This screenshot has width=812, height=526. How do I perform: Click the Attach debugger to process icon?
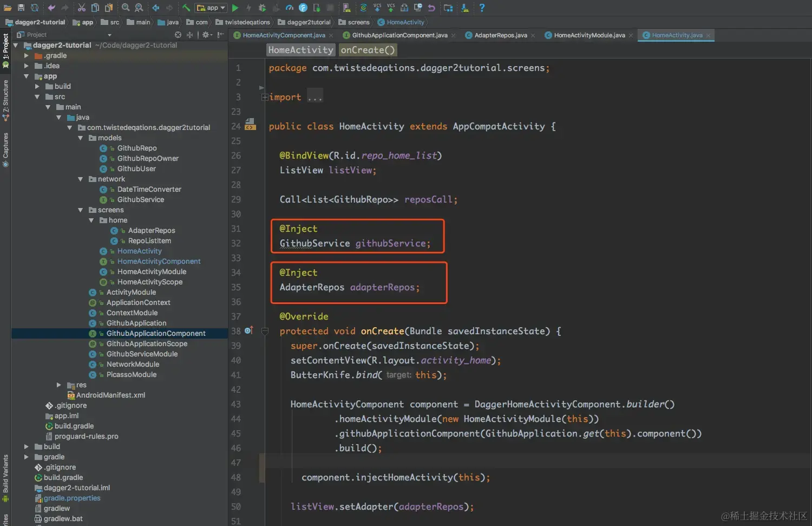317,8
